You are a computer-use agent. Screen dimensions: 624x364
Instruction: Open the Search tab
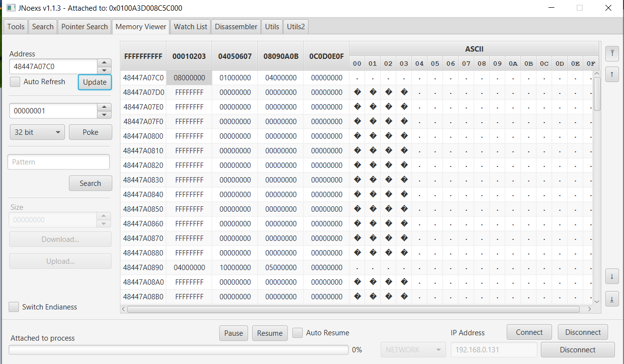click(43, 27)
